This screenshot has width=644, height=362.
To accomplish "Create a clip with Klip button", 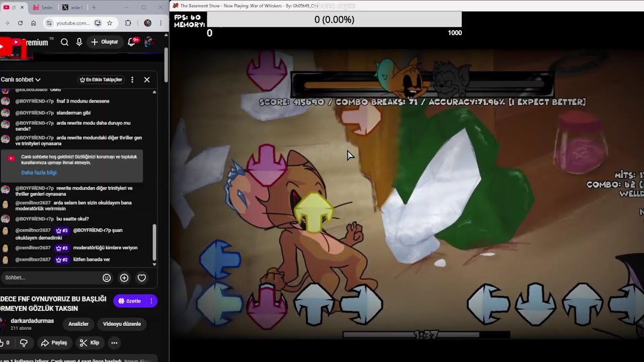I will tap(90, 343).
